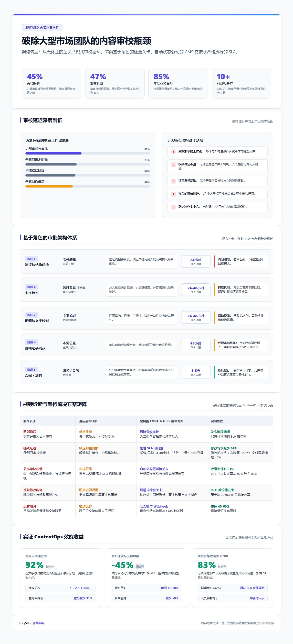Click the 基于角色的审批架构体系 section heading

click(50, 237)
